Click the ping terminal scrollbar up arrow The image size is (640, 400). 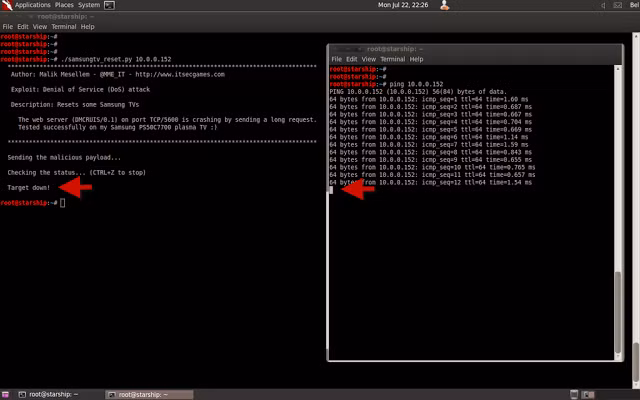pyautogui.click(x=618, y=69)
